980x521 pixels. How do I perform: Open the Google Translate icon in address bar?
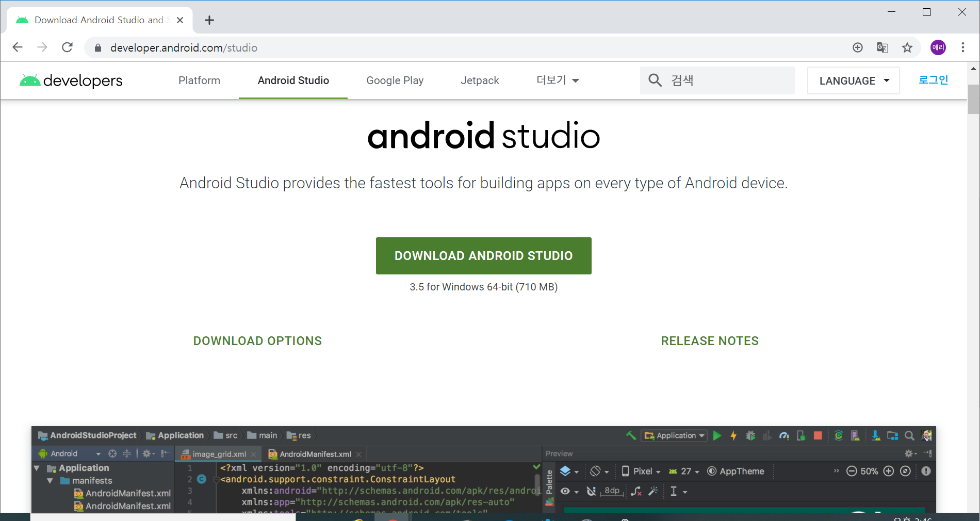tap(883, 47)
